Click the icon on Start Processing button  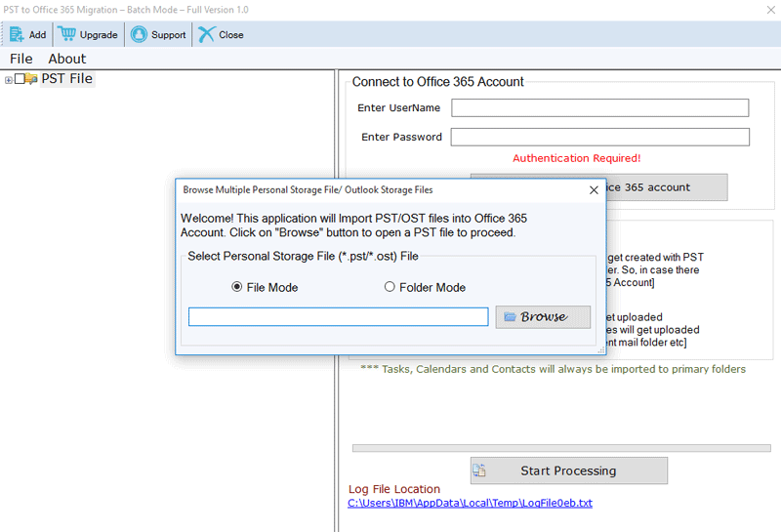point(479,471)
